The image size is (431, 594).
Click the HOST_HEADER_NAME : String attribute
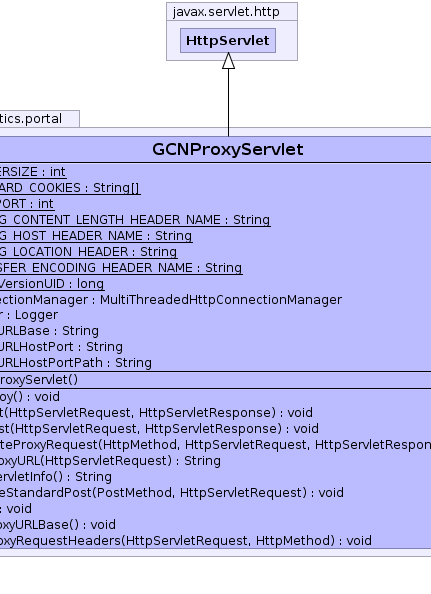pos(96,236)
